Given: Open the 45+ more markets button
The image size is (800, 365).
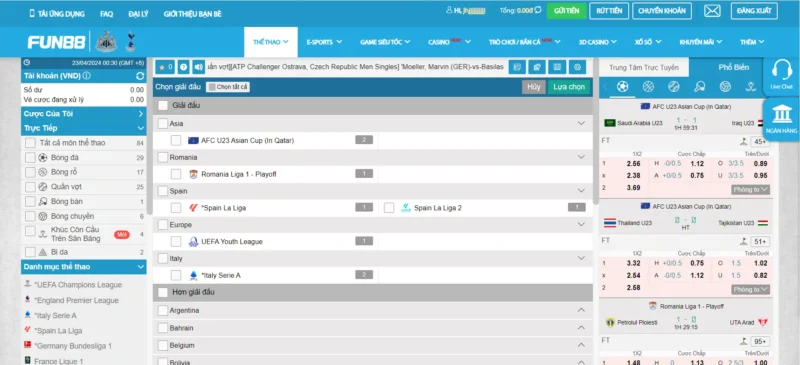Looking at the screenshot, I should click(760, 142).
